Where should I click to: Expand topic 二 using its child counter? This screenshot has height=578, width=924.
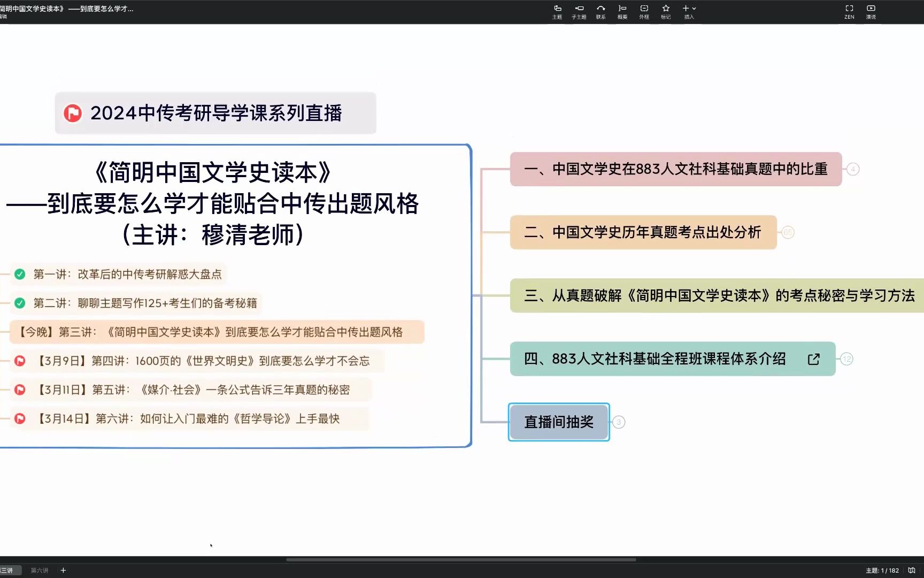[788, 232]
